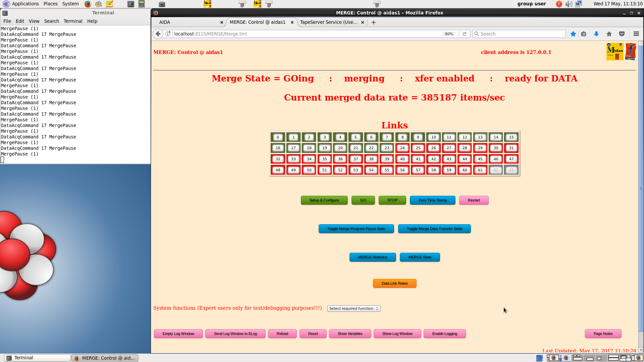Screen dimensions: 644x362
Task: Open the Terminal menu in terminal menubar
Action: [x=73, y=21]
